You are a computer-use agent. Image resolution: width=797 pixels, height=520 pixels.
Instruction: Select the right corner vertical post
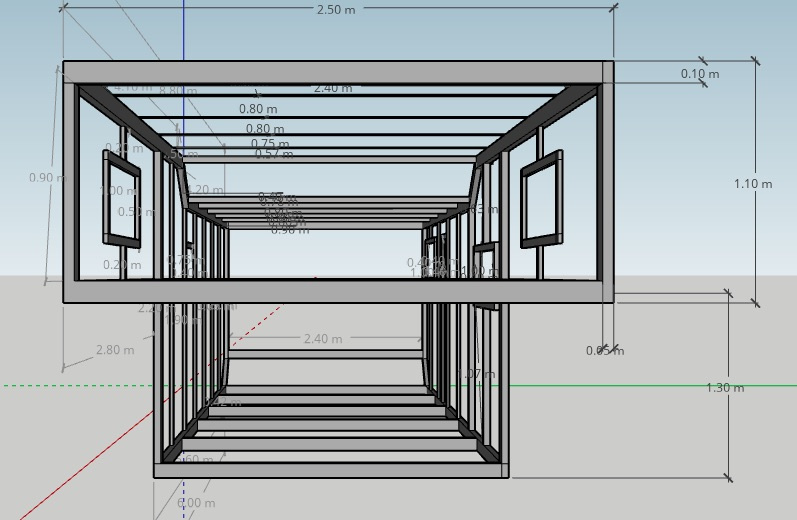click(x=606, y=180)
